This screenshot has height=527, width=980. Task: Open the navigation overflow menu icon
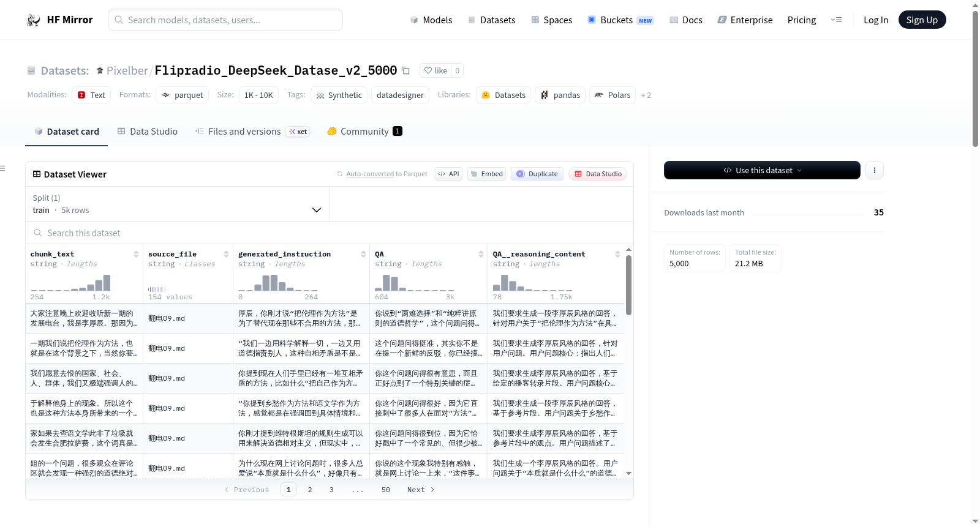pos(836,20)
